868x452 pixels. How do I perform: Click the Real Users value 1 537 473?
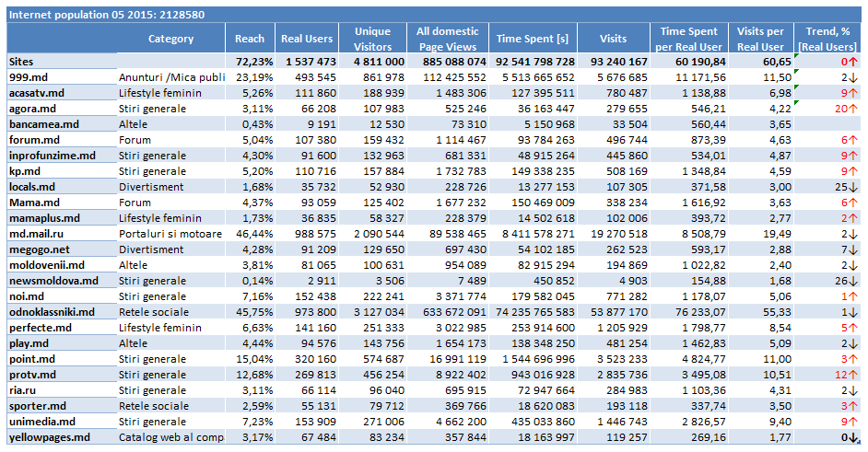[x=311, y=62]
